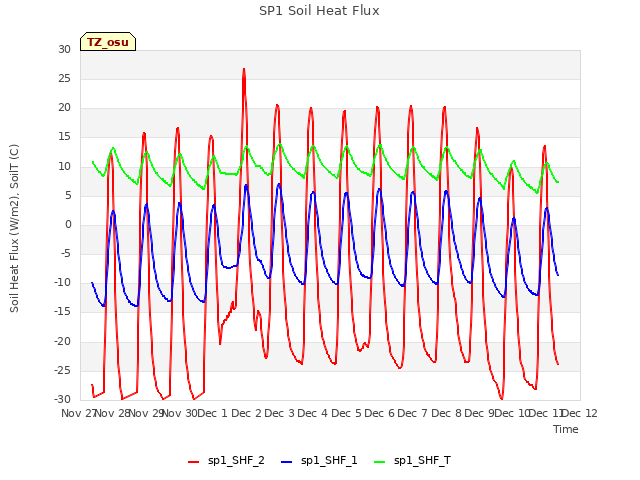
Task: Click the Time x-axis label
Action: coord(566,429)
